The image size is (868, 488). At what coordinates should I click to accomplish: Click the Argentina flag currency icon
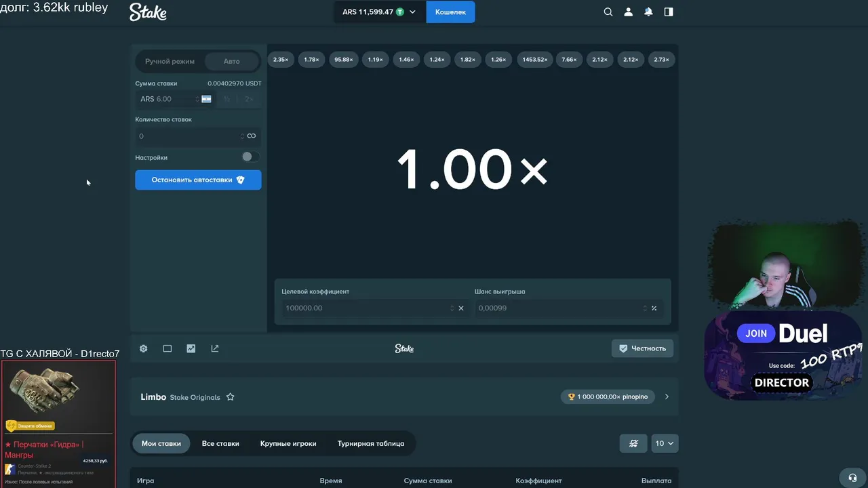[x=206, y=99]
